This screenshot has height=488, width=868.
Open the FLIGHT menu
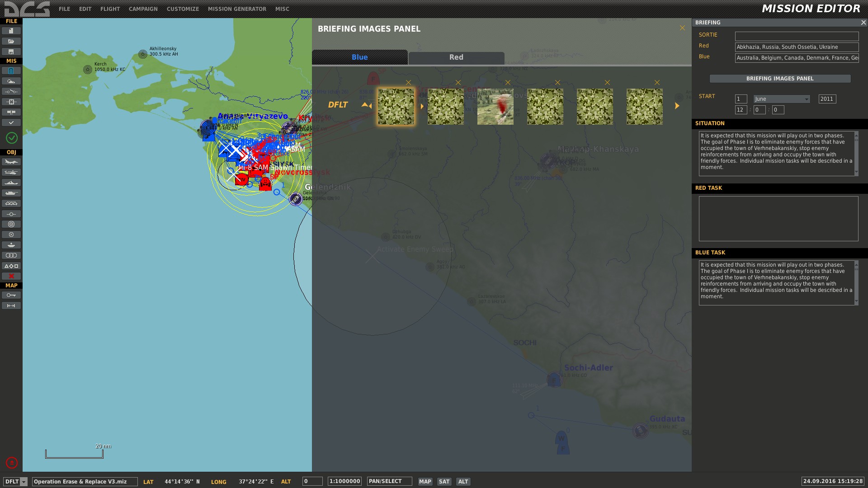(110, 9)
